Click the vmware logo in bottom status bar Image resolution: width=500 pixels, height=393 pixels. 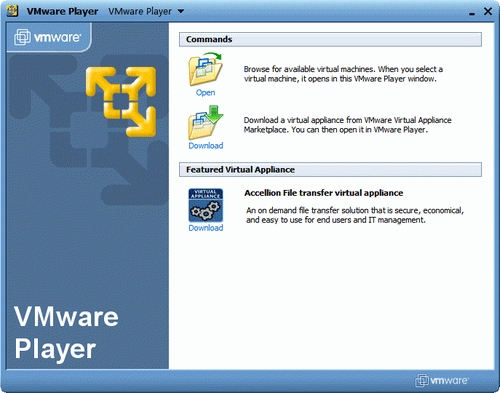point(442,380)
